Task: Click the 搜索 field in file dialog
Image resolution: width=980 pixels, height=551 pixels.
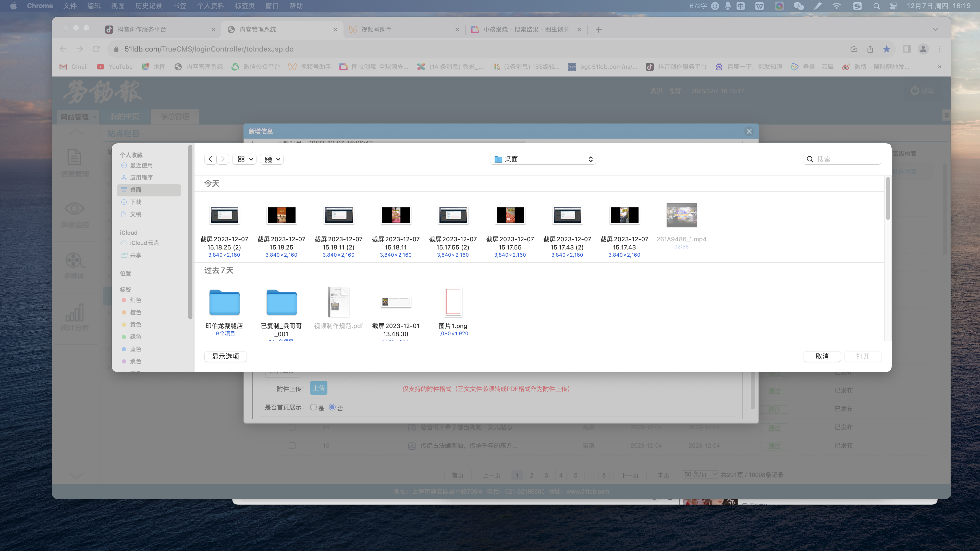Action: tap(842, 159)
